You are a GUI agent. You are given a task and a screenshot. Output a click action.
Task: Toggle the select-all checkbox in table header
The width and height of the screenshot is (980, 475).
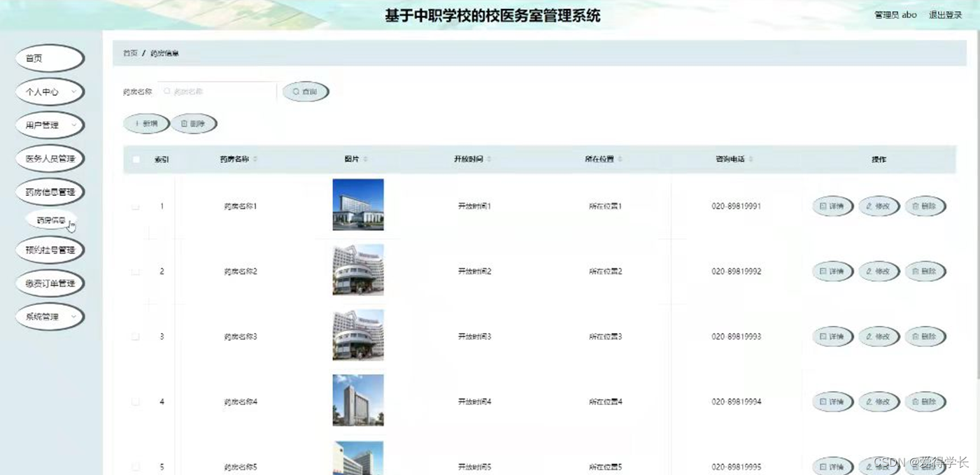[136, 159]
